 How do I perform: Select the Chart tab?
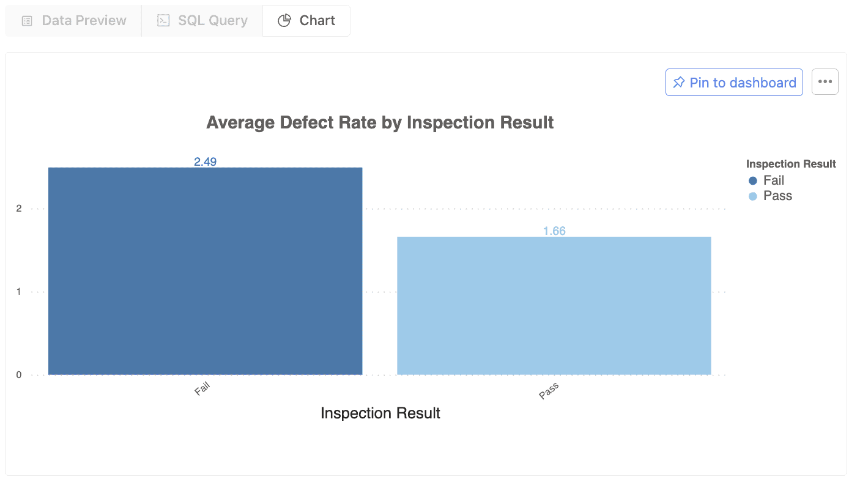click(x=306, y=21)
